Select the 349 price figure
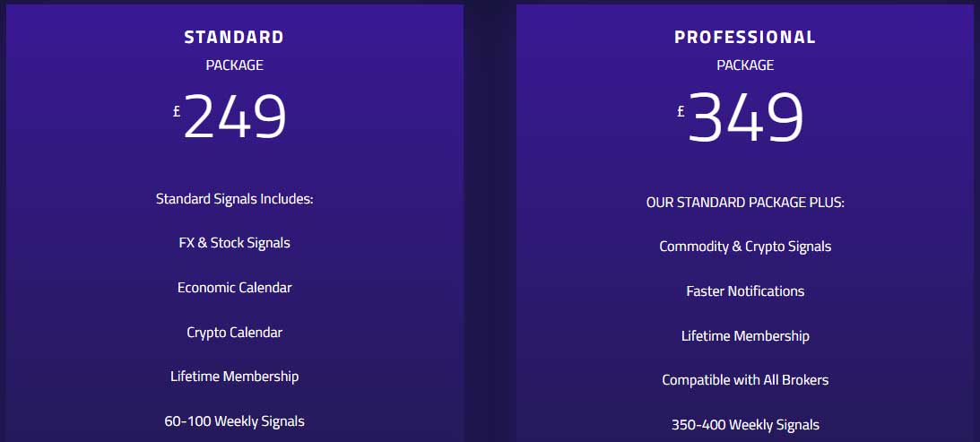Image resolution: width=980 pixels, height=442 pixels. pos(746,117)
